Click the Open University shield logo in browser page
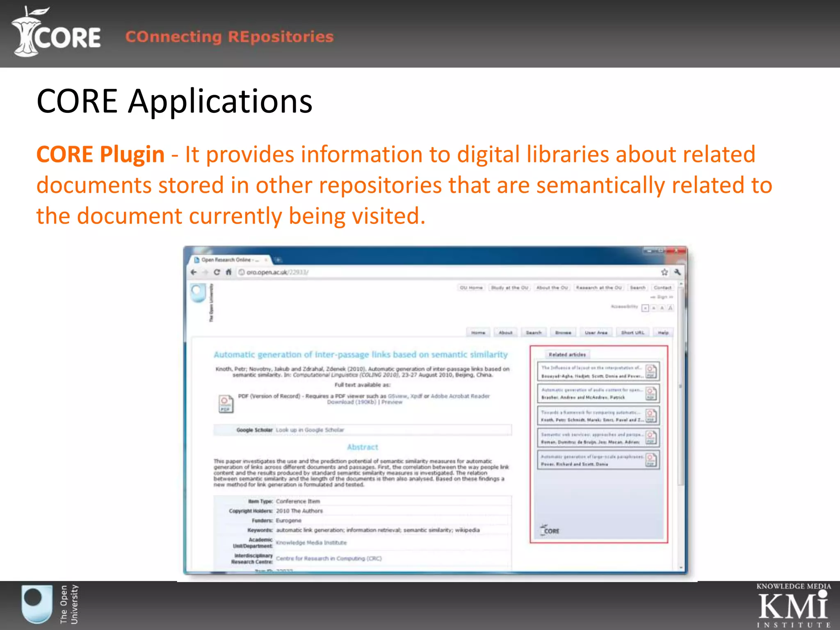This screenshot has height=630, width=840. [x=198, y=294]
